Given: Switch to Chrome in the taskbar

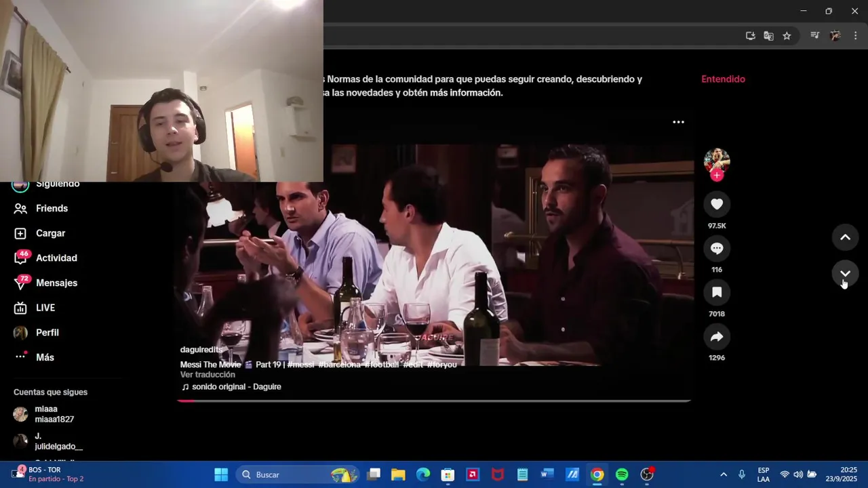Looking at the screenshot, I should tap(597, 474).
